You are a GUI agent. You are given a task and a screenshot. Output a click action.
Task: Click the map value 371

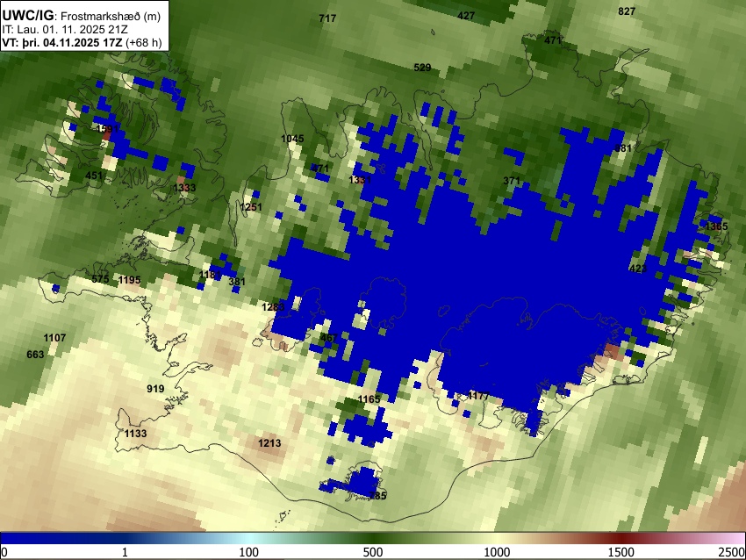512,181
